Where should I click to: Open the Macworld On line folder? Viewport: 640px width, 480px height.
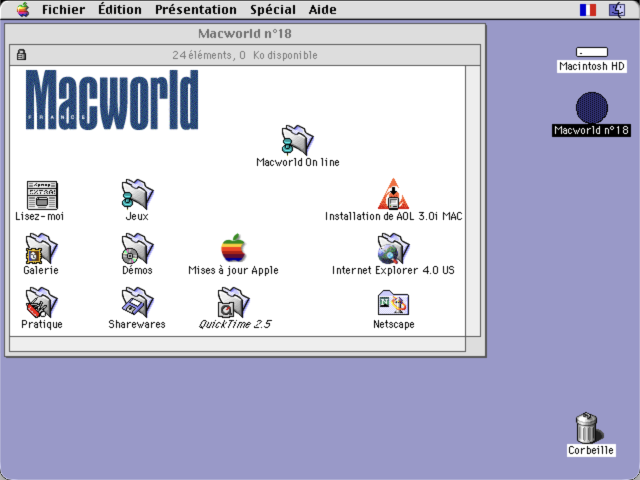click(x=297, y=140)
